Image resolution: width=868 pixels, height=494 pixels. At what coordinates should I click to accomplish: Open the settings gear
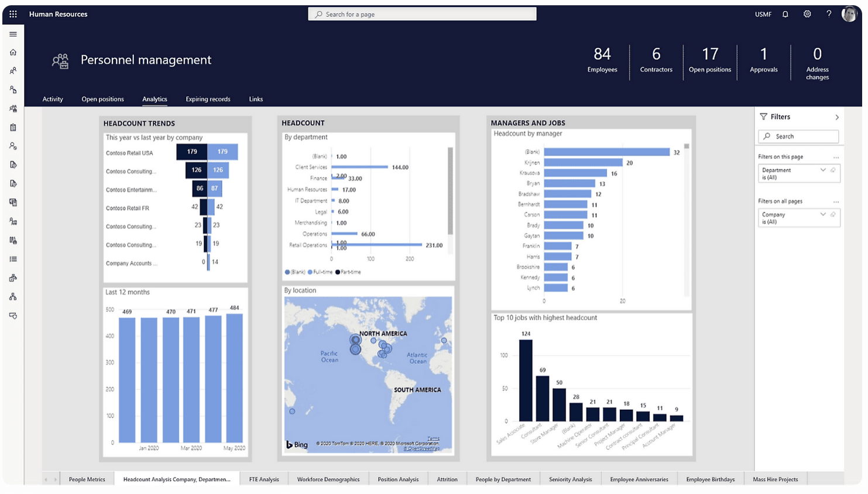pyautogui.click(x=807, y=14)
